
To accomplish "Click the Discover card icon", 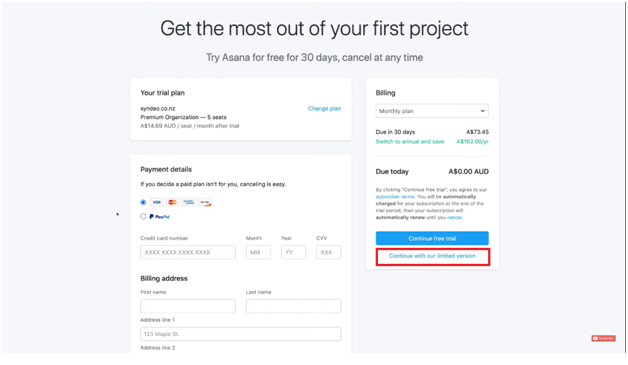I will [205, 202].
